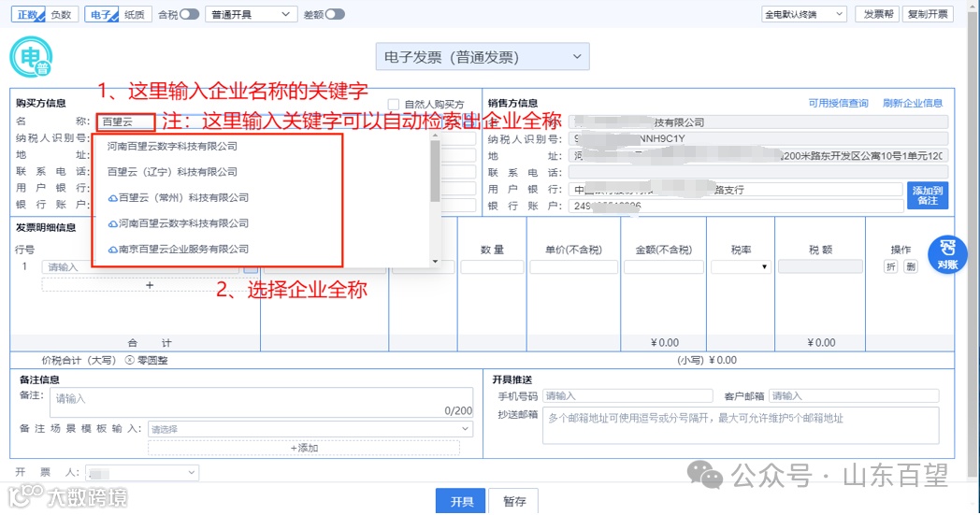The image size is (980, 515).
Task: Click the 复制开票 button
Action: click(x=929, y=14)
